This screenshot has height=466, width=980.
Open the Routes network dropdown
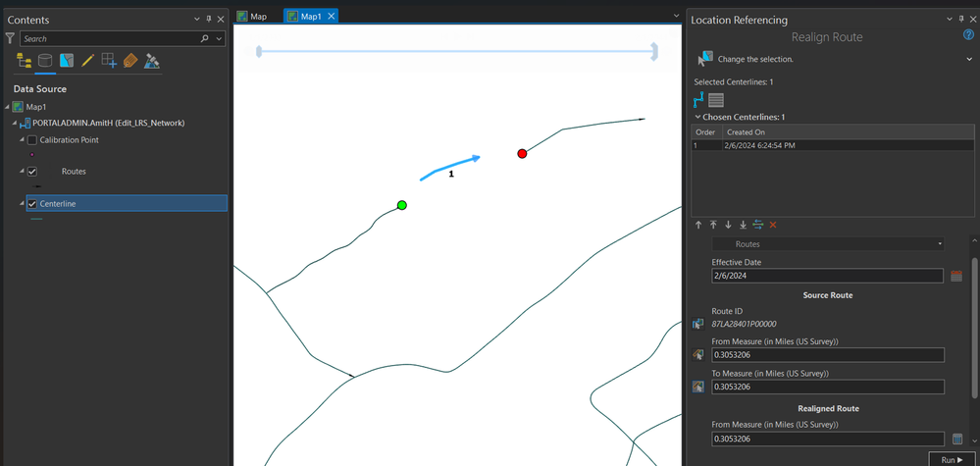(828, 244)
